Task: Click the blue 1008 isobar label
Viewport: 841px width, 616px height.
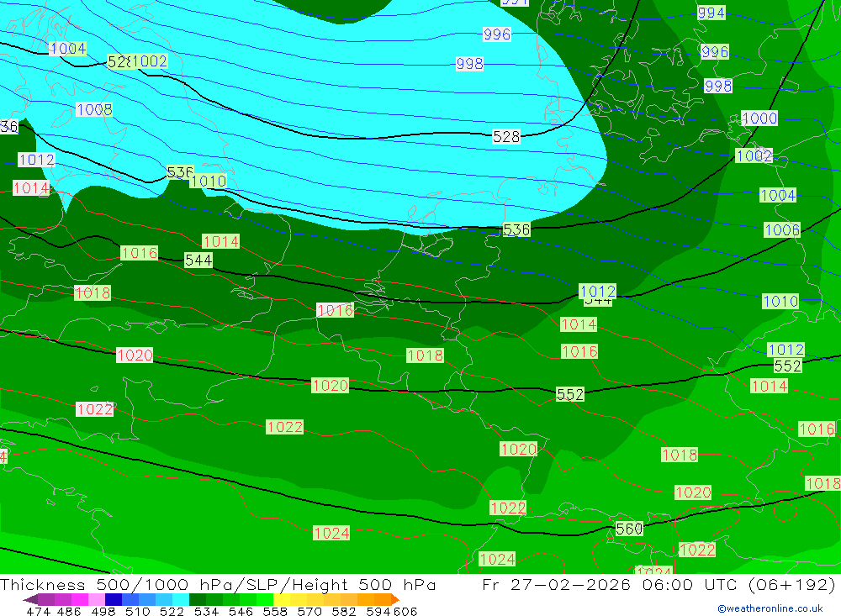Action: pos(94,109)
